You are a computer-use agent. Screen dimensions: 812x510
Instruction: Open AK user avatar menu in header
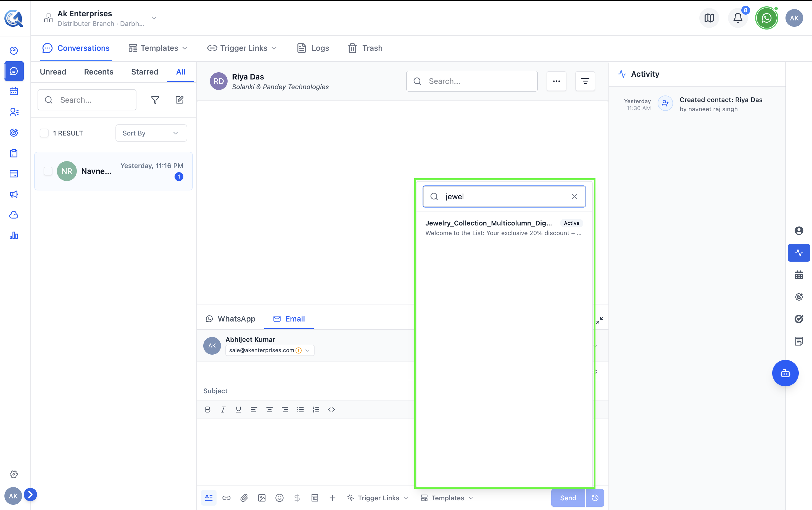coord(794,18)
